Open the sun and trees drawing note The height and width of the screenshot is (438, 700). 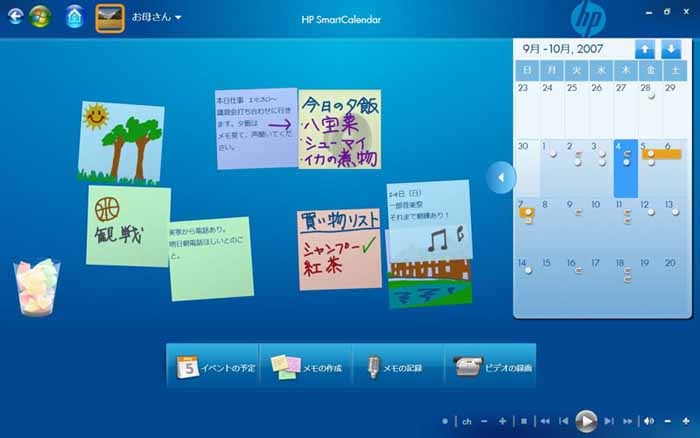121,143
